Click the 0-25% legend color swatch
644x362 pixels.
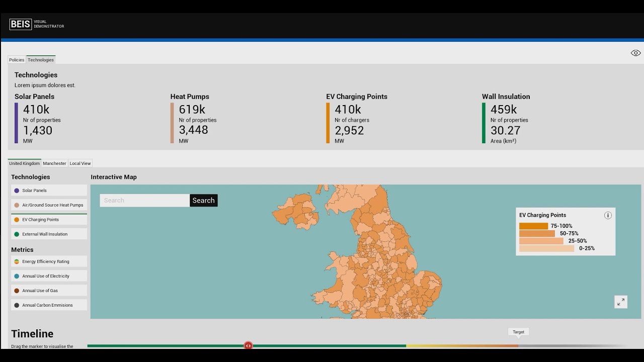(546, 248)
